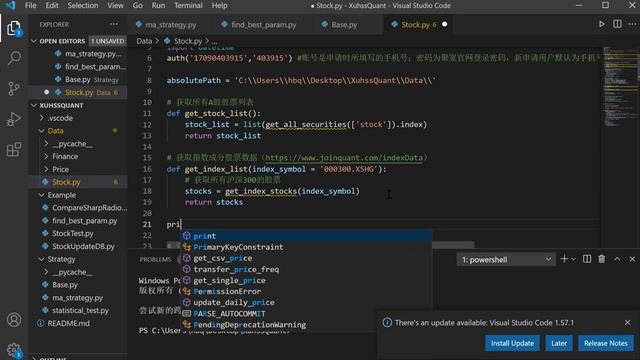Open the joinquant indexData link in comment
The height and width of the screenshot is (360, 640).
click(344, 158)
